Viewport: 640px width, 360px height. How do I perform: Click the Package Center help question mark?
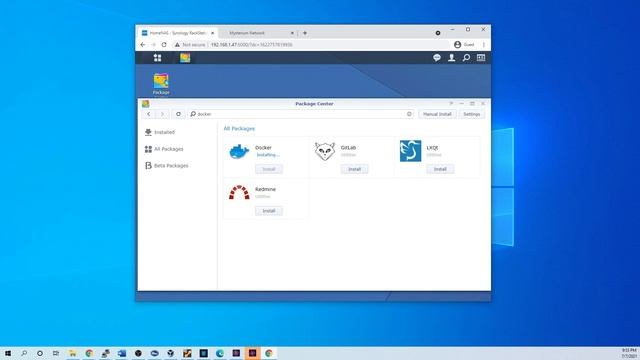[x=451, y=104]
